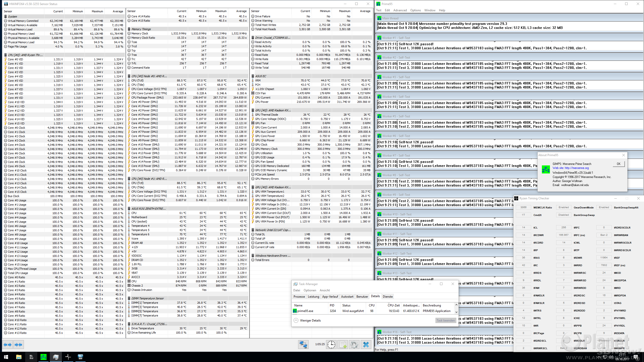644x362 pixels.
Task: Open Prime95 Help menu
Action: tap(442, 10)
